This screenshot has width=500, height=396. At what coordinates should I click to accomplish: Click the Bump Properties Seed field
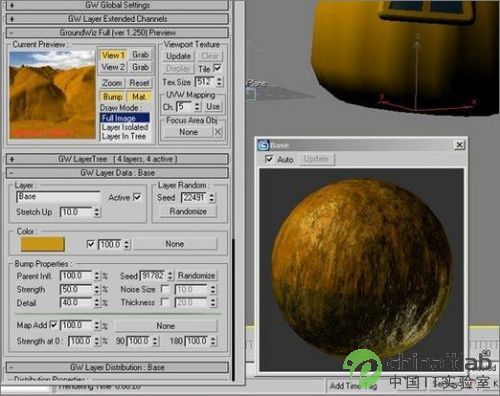[153, 275]
